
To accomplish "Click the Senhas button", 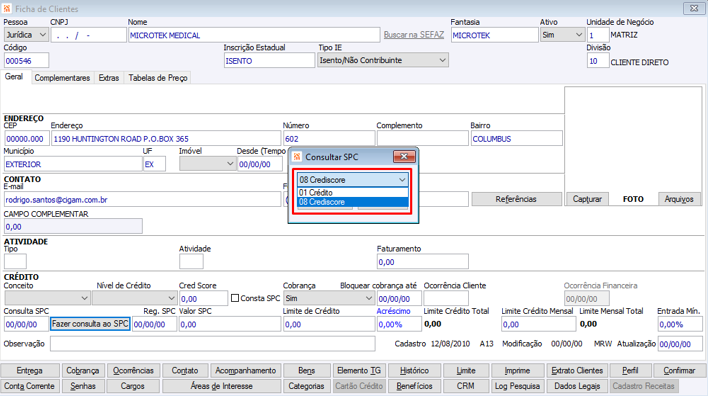I will (x=83, y=386).
